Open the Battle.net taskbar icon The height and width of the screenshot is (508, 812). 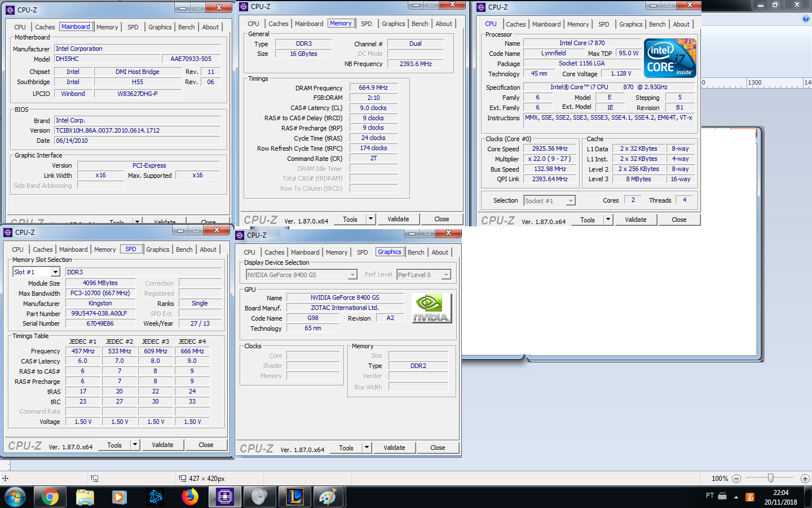155,497
